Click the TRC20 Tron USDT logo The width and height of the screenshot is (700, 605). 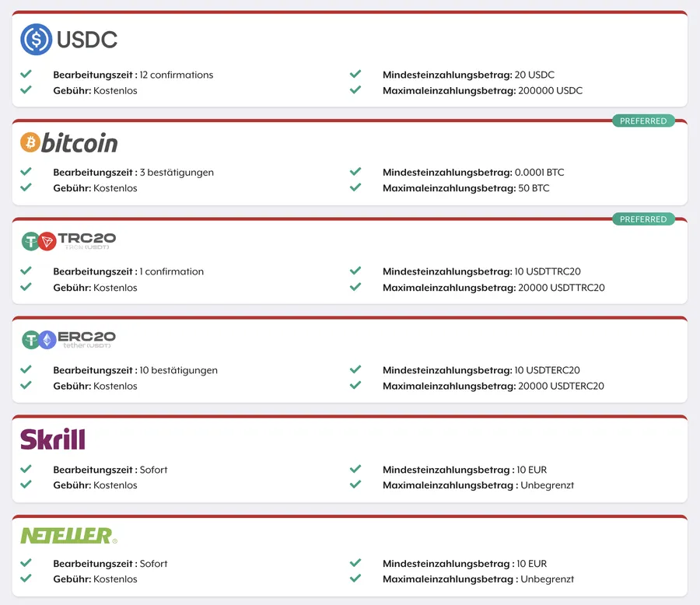pos(68,240)
